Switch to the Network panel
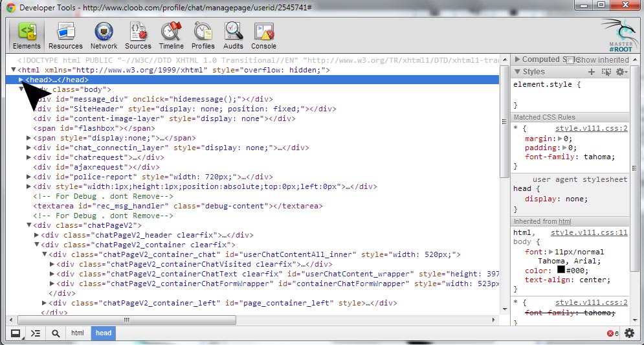This screenshot has width=644, height=345. tap(104, 36)
